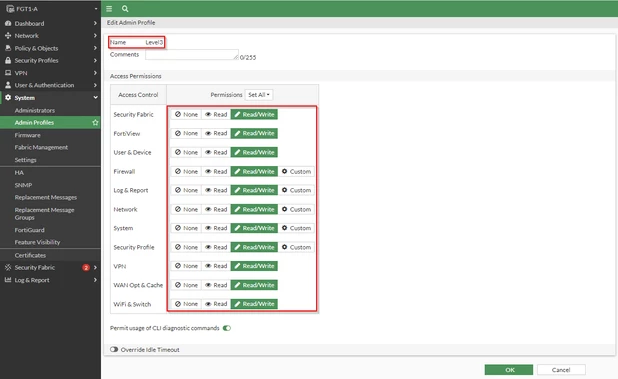This screenshot has width=618, height=379.
Task: Expand the Security Profiles chevron
Action: point(95,60)
